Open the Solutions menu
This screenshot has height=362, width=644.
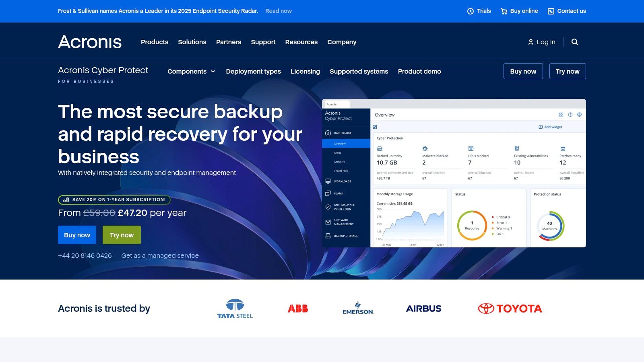coord(192,42)
